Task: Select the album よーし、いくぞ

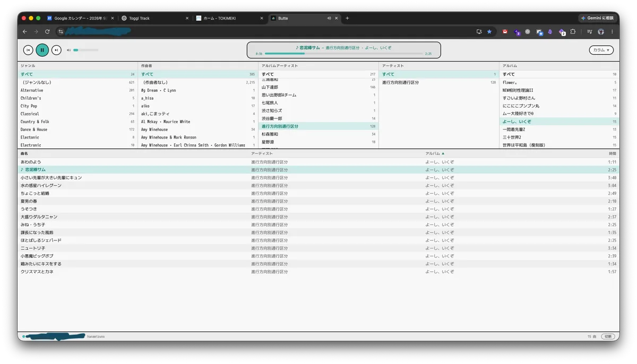Action: click(559, 122)
